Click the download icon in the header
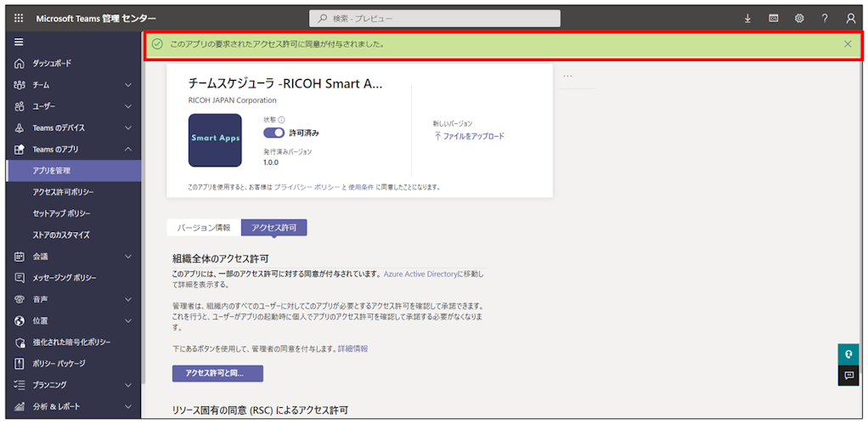This screenshot has width=868, height=425. click(x=748, y=19)
